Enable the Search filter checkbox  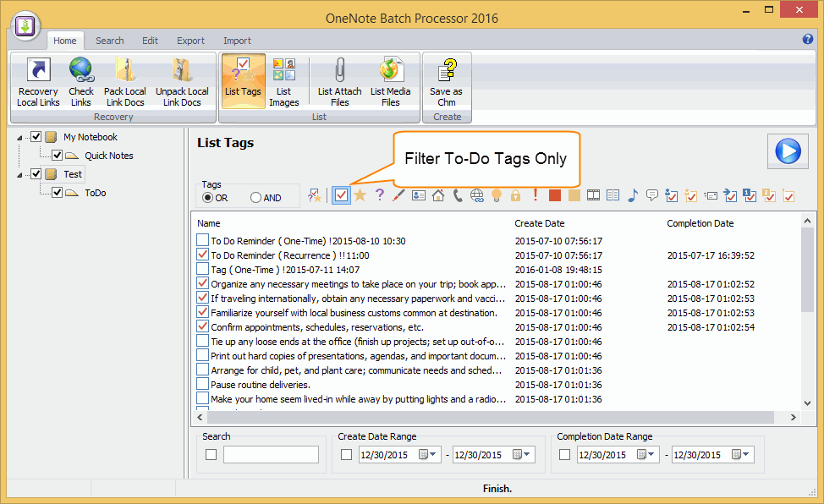click(x=211, y=454)
